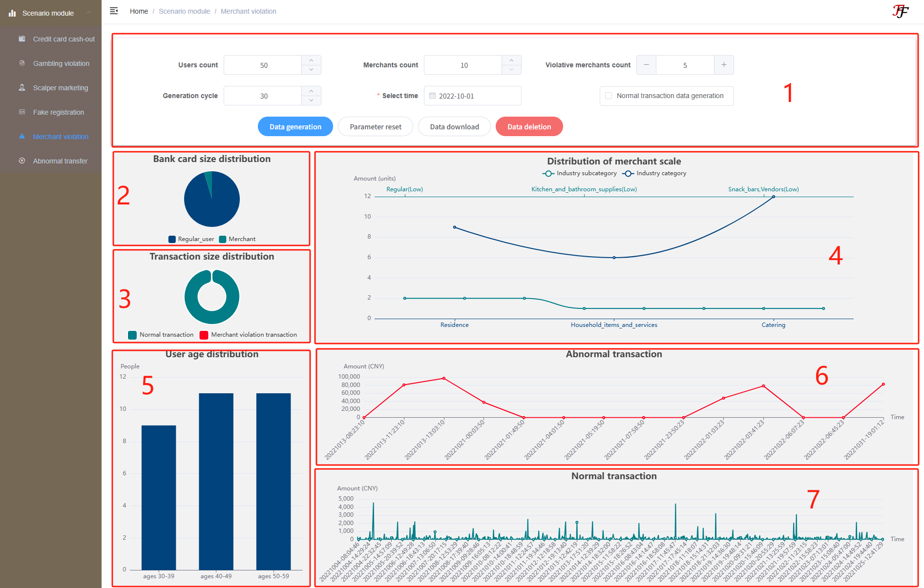The image size is (924, 588).
Task: Click the hamburger menu collapse icon
Action: (114, 11)
